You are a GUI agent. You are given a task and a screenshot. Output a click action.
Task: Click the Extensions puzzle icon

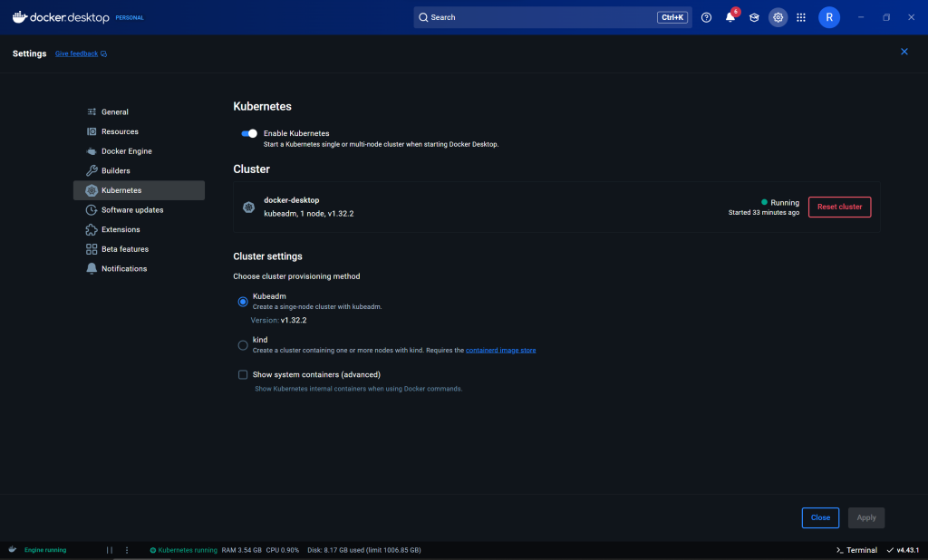tap(92, 229)
